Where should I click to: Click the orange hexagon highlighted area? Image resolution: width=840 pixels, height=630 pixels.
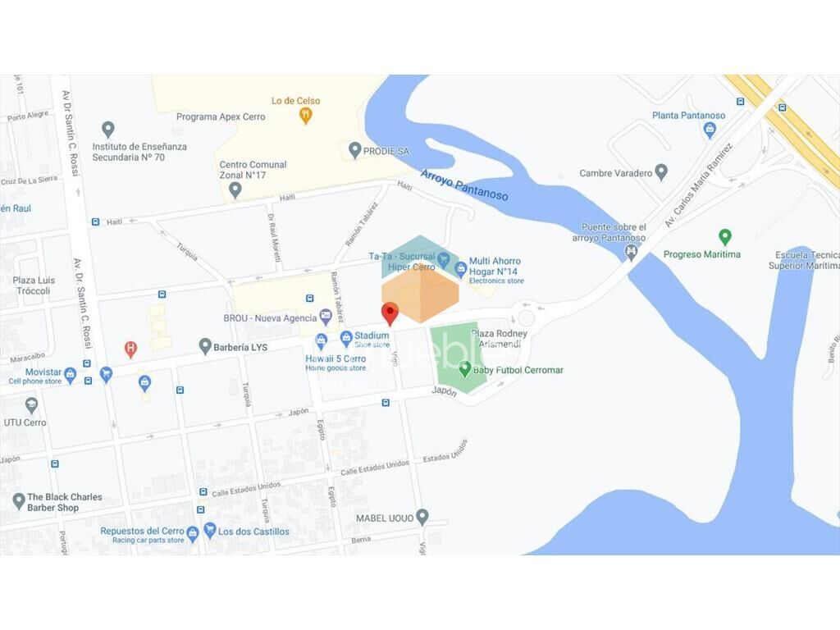point(421,294)
